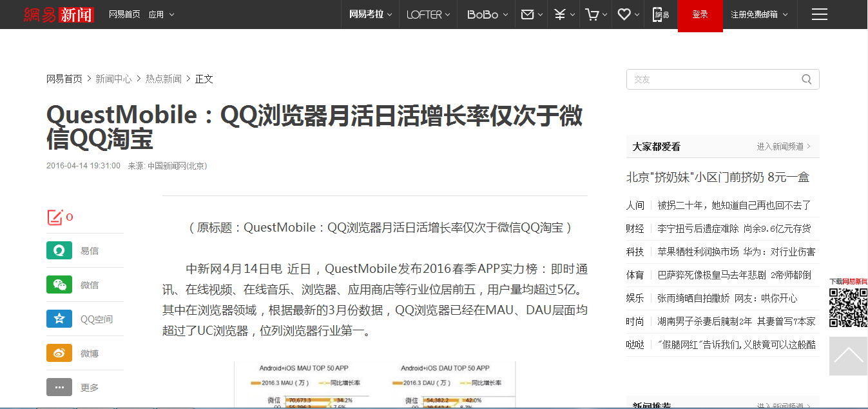Click the red comment pencil icon
This screenshot has height=409, width=868.
pyautogui.click(x=55, y=217)
